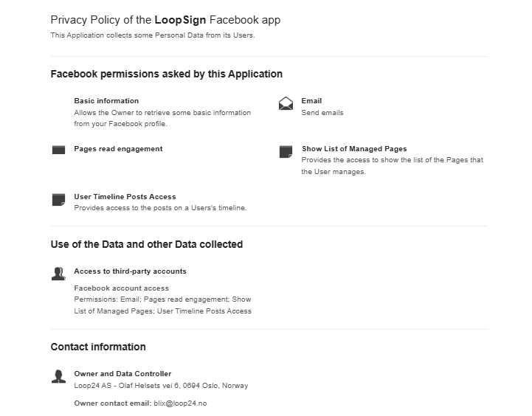Click the Show List of Managed Pages icon

[286, 152]
